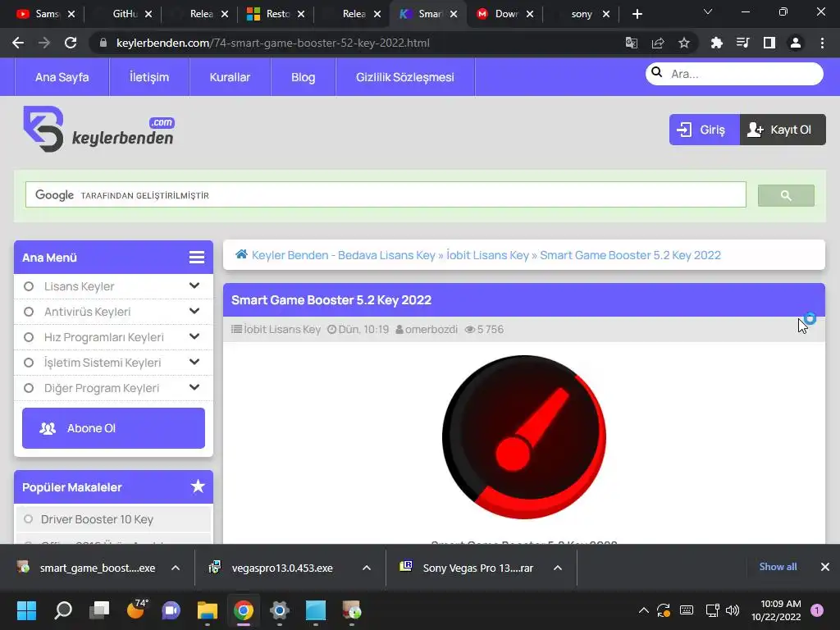This screenshot has height=630, width=840.
Task: Click the Giriş login button
Action: point(705,130)
